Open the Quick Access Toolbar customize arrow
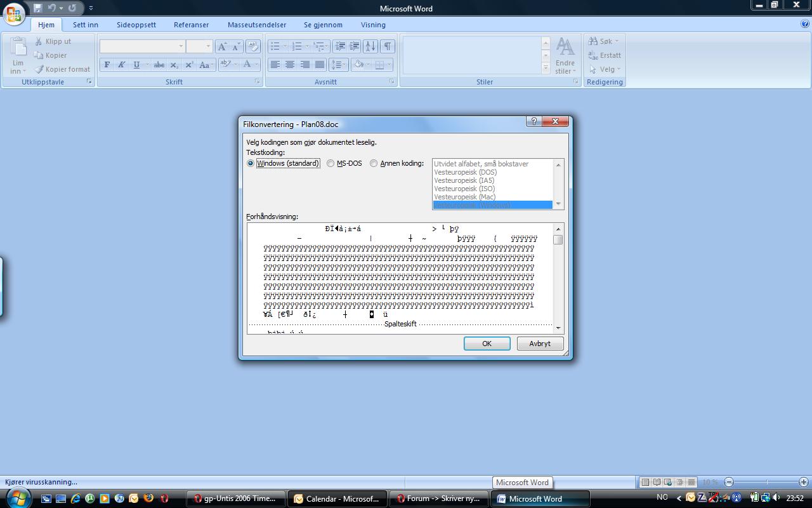Viewport: 812px width, 508px height. tap(91, 8)
